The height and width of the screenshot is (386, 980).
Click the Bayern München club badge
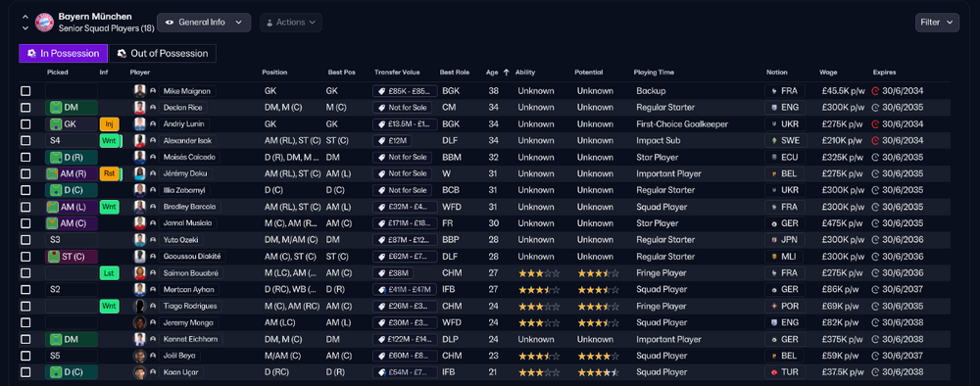coord(44,23)
